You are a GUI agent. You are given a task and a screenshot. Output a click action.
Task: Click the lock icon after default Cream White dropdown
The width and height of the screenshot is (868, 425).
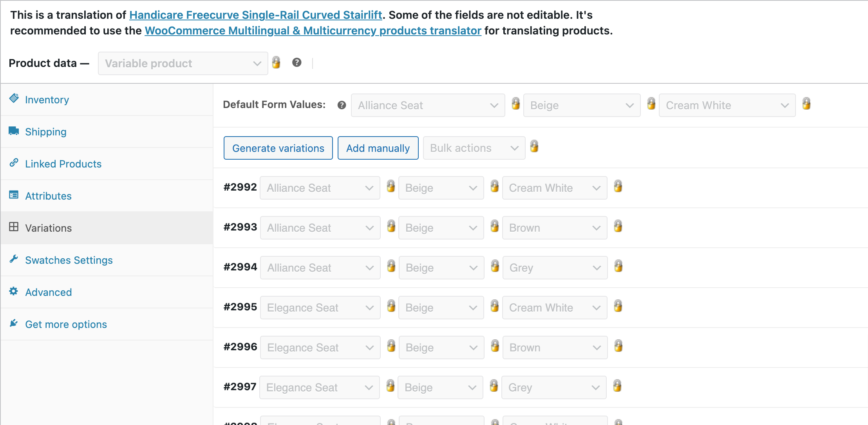pyautogui.click(x=807, y=103)
